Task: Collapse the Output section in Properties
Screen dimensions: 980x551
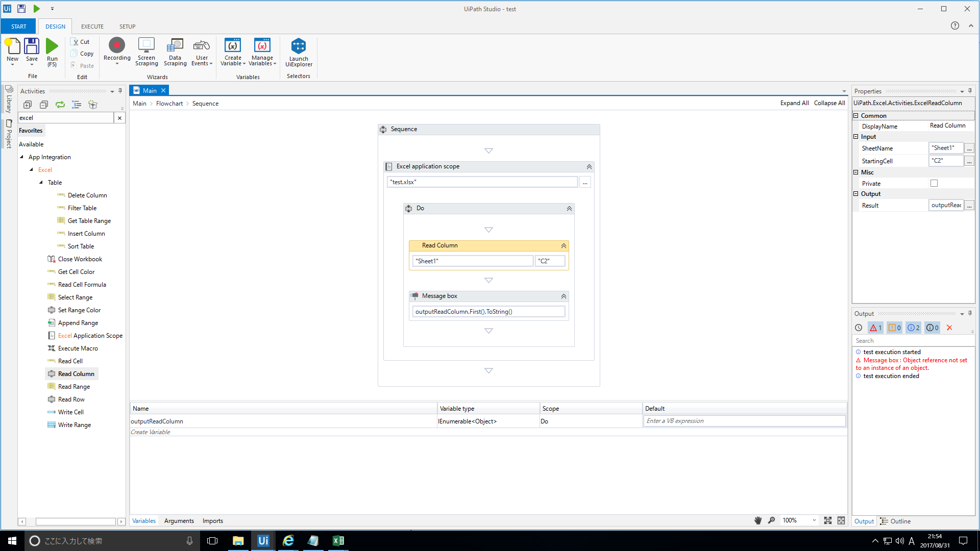Action: 856,194
